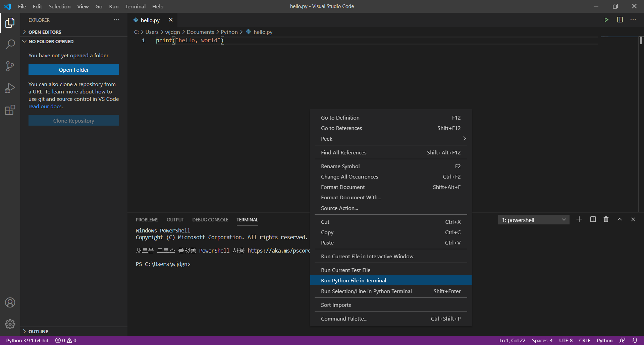
Task: Switch to the Output tab
Action: tap(175, 220)
